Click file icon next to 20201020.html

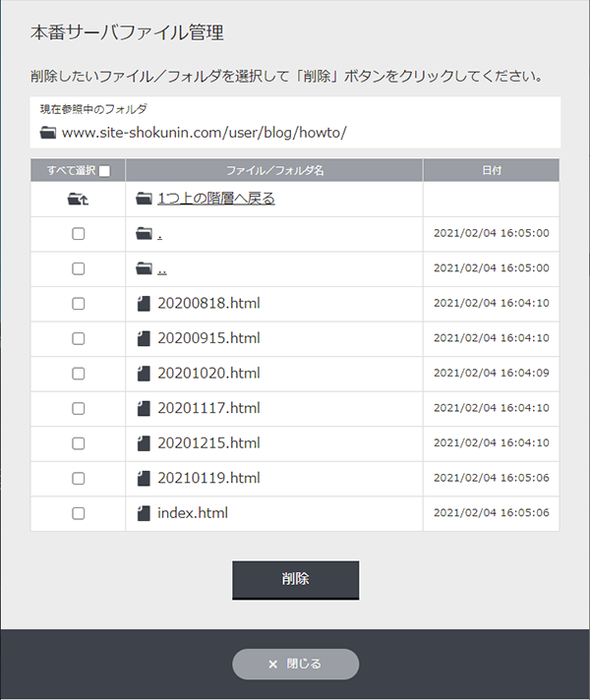click(x=144, y=374)
